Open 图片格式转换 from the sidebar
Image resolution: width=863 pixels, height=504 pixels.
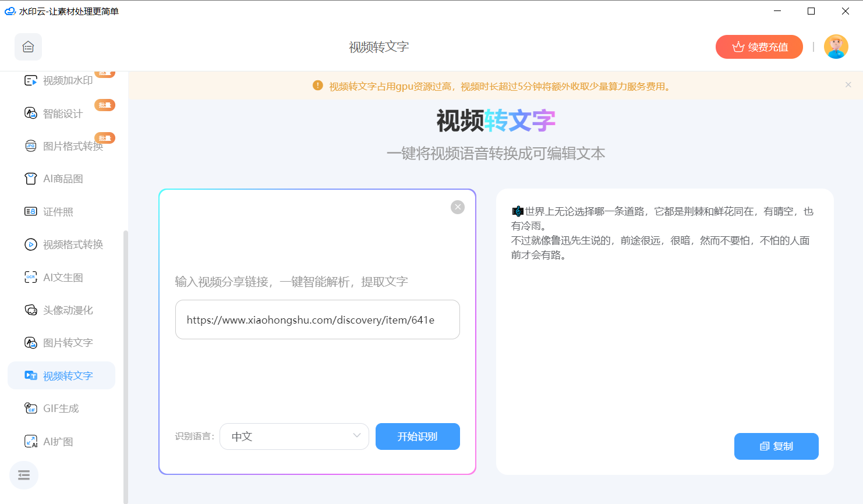(x=73, y=146)
